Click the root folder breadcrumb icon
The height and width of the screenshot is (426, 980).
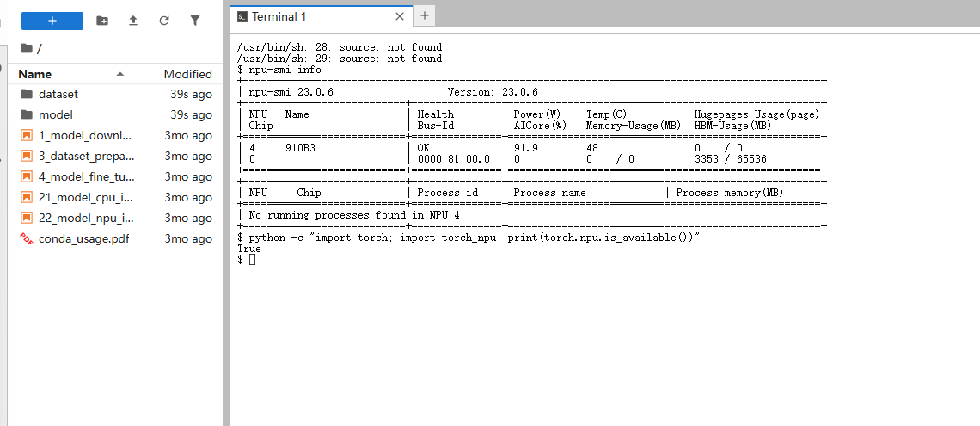[27, 48]
